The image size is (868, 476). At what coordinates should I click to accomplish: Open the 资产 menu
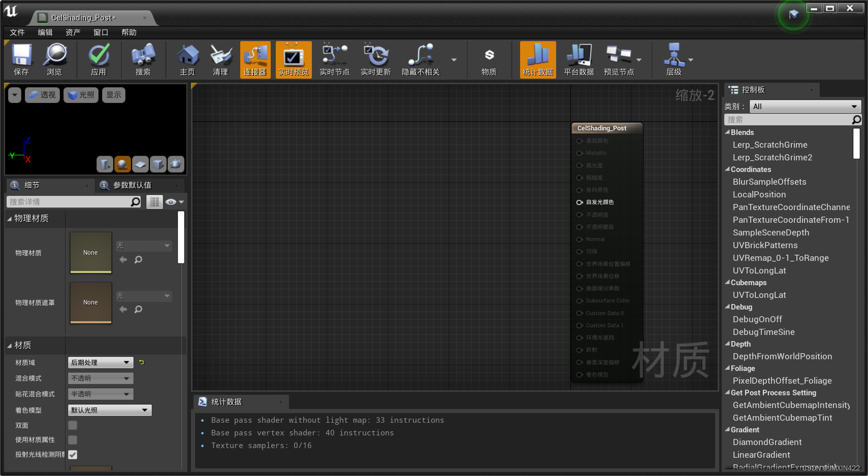(73, 32)
